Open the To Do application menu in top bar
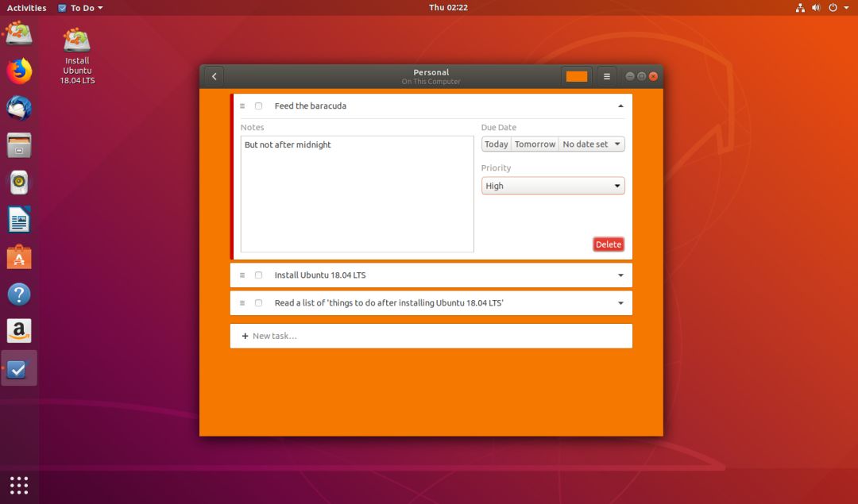This screenshot has height=504, width=858. tap(80, 8)
